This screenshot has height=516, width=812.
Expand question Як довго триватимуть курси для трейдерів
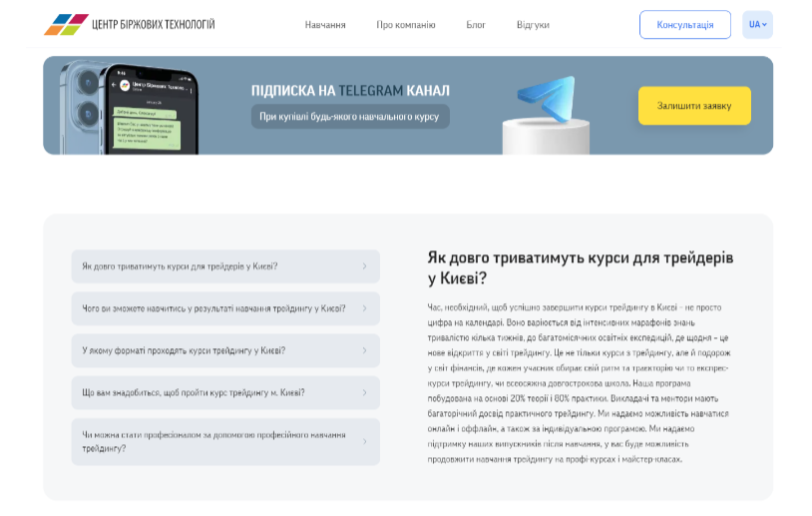[225, 266]
